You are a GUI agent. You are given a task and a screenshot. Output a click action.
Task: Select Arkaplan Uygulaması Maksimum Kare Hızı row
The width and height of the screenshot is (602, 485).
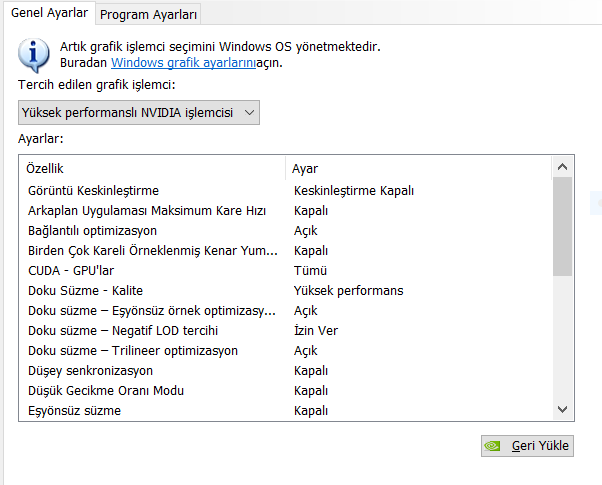click(147, 210)
